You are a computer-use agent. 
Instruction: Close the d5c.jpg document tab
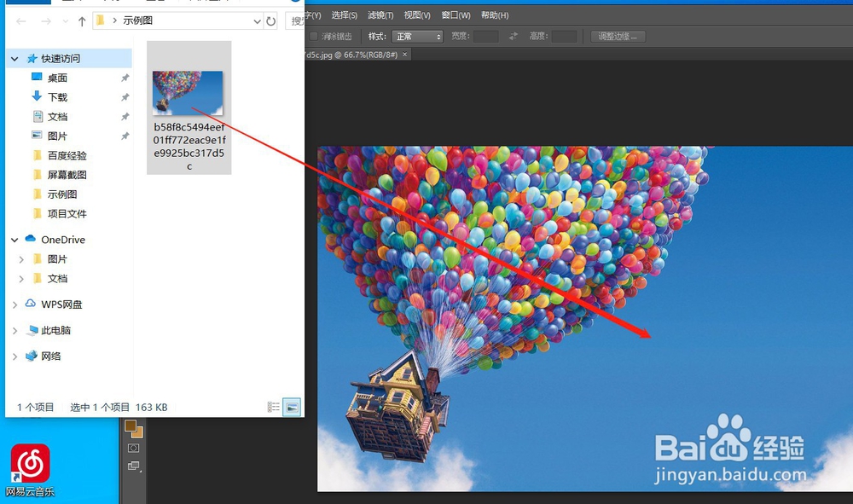404,55
